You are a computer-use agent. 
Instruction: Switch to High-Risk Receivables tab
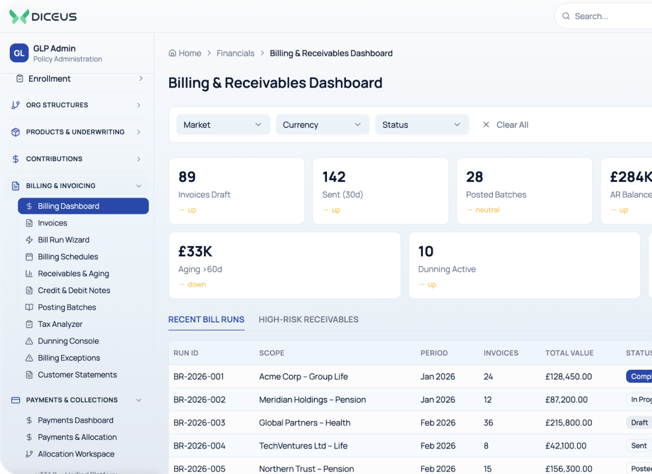pos(308,319)
